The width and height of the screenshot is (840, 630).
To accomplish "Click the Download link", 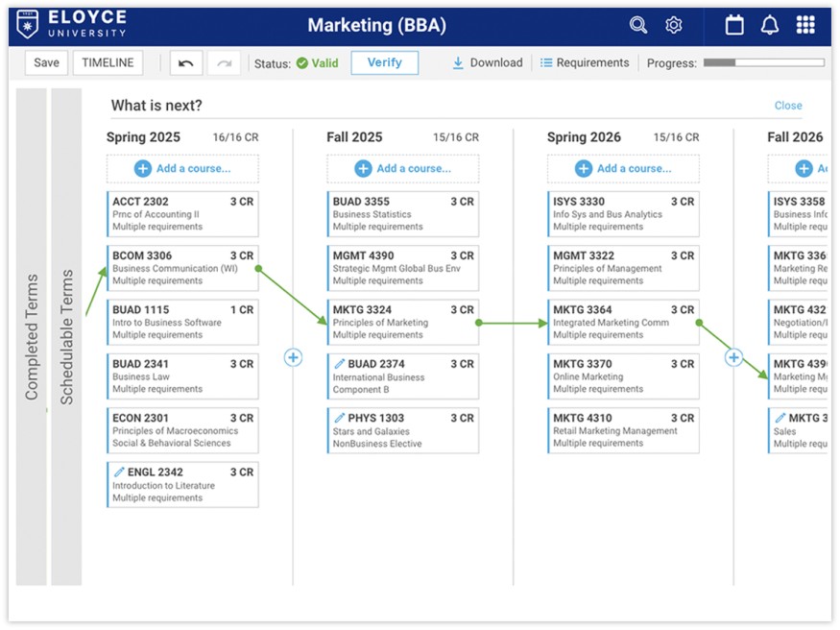I will pyautogui.click(x=488, y=63).
